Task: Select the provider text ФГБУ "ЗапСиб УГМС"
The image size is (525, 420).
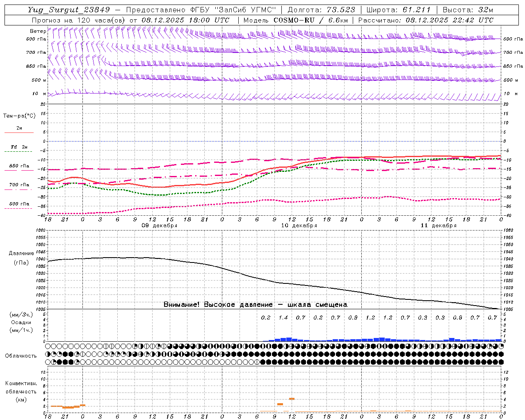Action: tap(233, 10)
